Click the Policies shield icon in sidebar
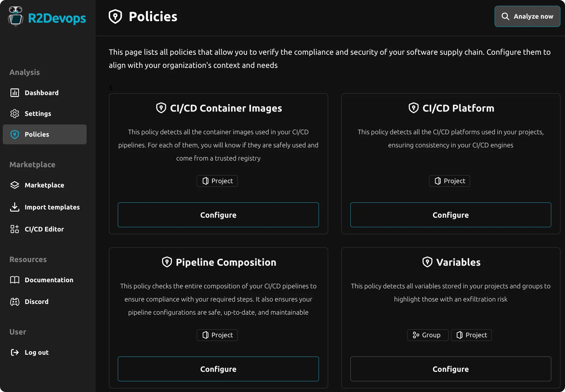 point(15,134)
